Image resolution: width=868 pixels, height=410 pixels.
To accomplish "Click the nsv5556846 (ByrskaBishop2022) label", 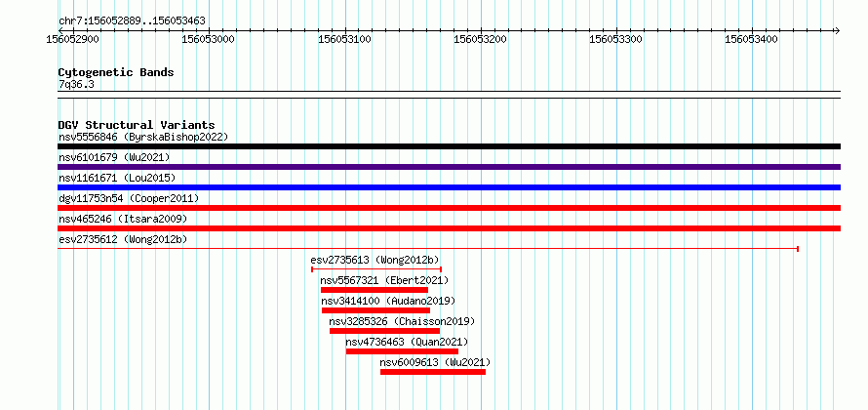I will click(143, 137).
